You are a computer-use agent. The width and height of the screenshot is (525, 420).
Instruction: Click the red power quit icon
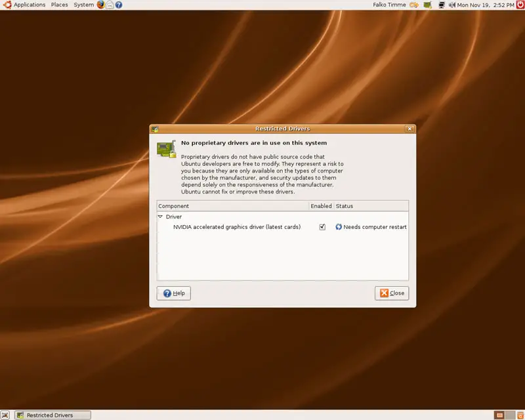coord(519,5)
